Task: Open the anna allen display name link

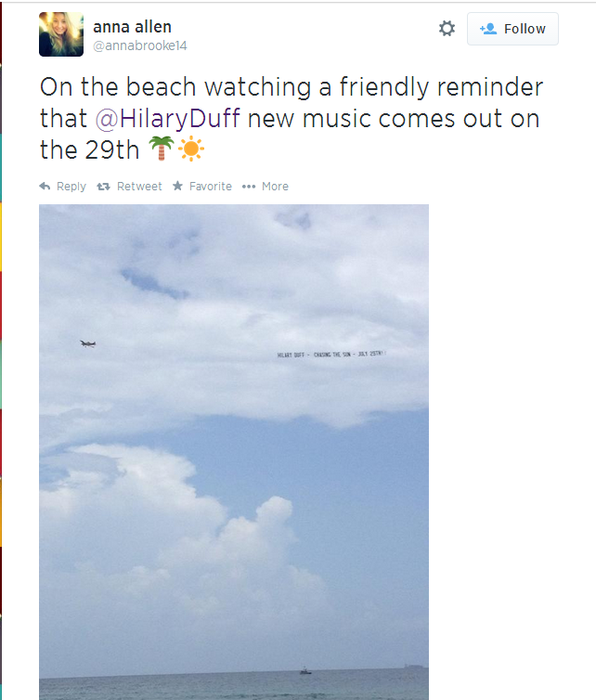Action: tap(132, 27)
